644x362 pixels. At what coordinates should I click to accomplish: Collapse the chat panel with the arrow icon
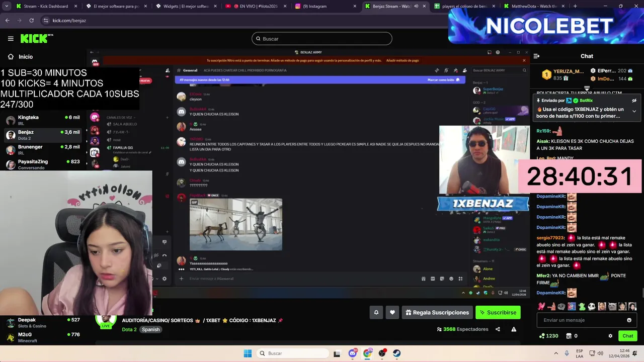[536, 56]
